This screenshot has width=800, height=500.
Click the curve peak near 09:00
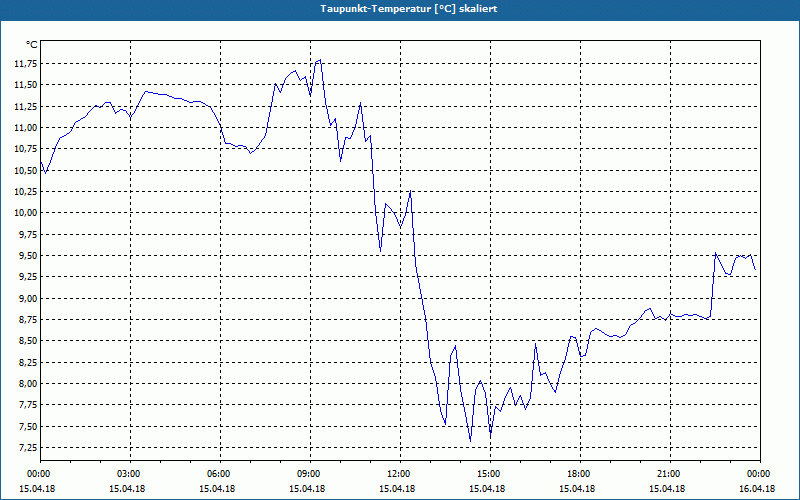point(320,60)
